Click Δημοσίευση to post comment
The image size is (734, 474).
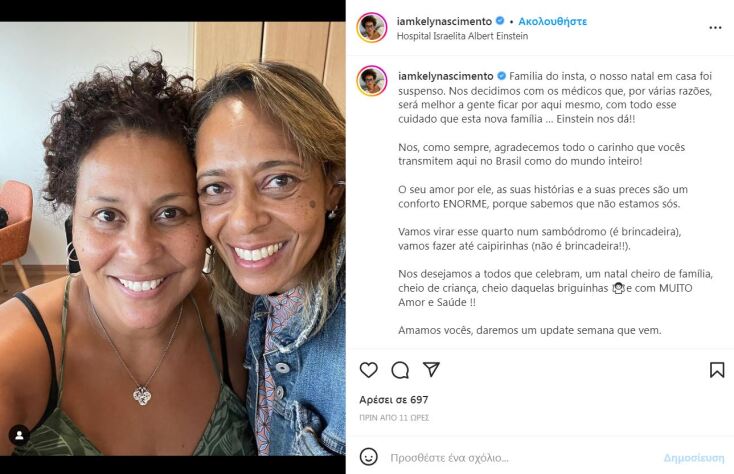694,458
